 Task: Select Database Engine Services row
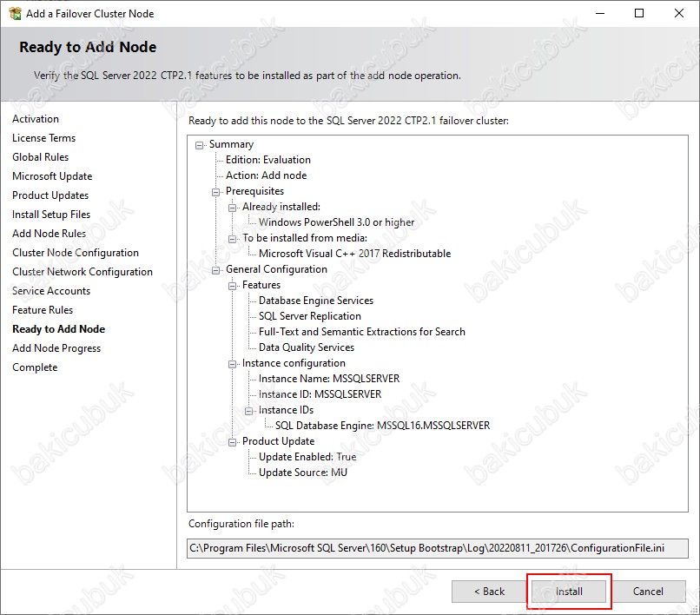pyautogui.click(x=316, y=301)
